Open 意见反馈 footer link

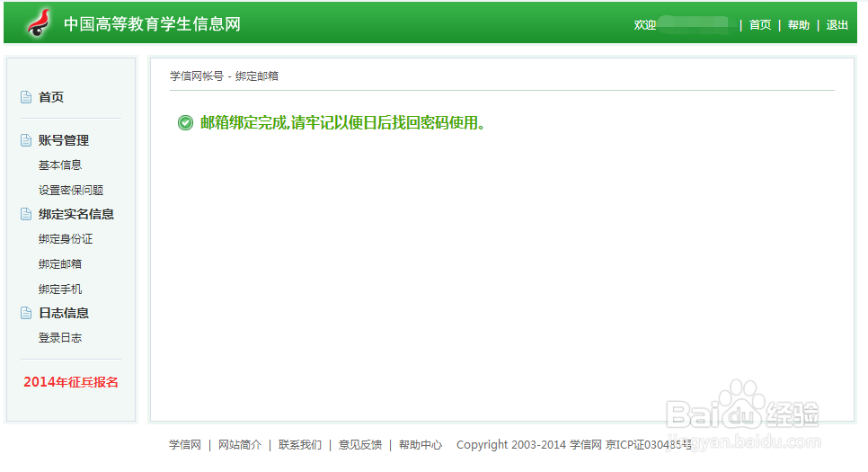(x=360, y=444)
